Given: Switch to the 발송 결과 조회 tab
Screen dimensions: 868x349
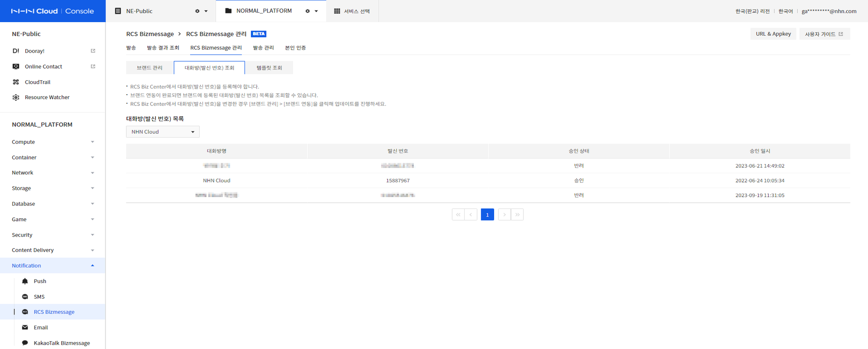Looking at the screenshot, I should click(x=163, y=48).
